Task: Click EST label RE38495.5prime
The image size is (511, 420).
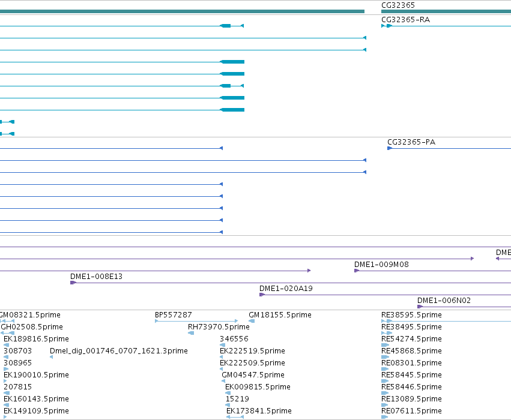Action: [x=411, y=327]
